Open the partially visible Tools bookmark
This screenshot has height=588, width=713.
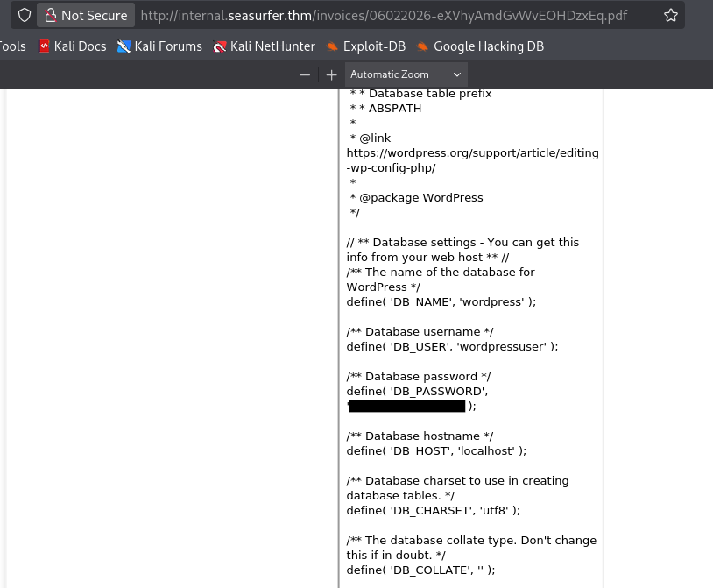point(12,46)
